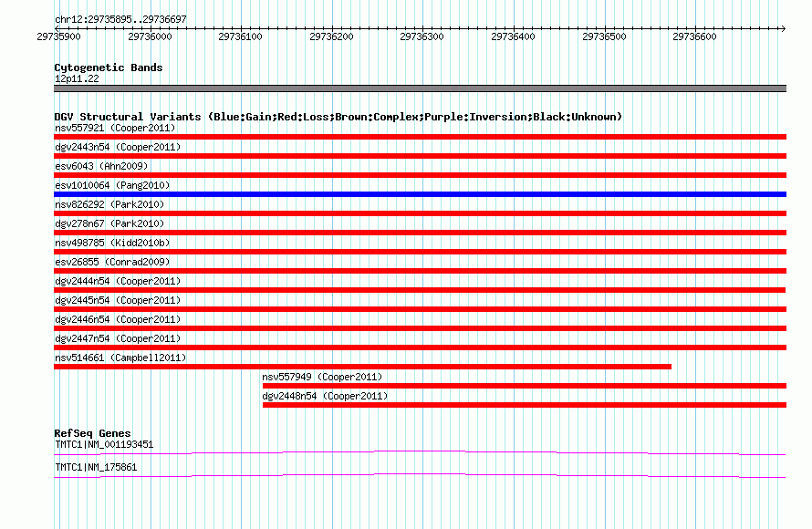This screenshot has width=812, height=529.
Task: Click the red bar under esv26855
Action: [420, 271]
